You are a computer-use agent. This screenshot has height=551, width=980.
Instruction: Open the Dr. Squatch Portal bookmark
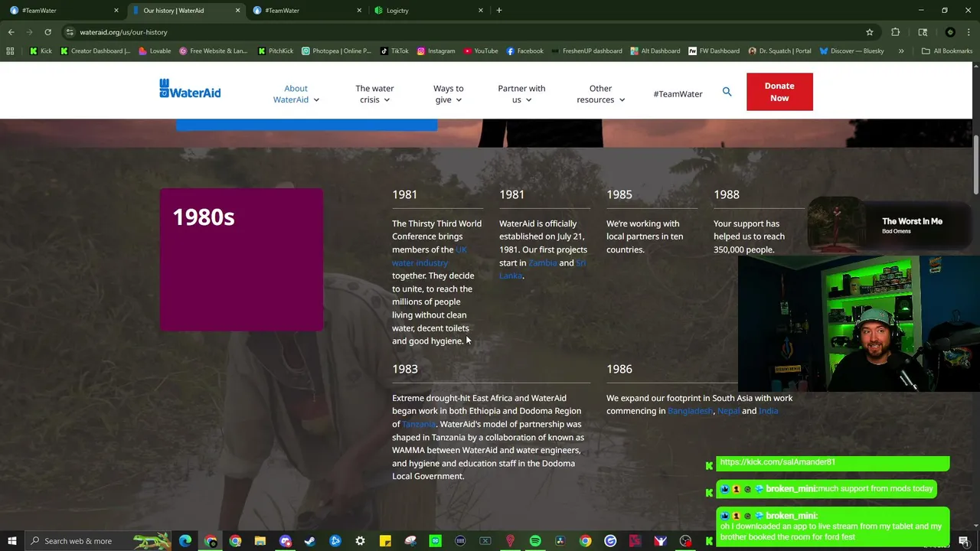[779, 51]
